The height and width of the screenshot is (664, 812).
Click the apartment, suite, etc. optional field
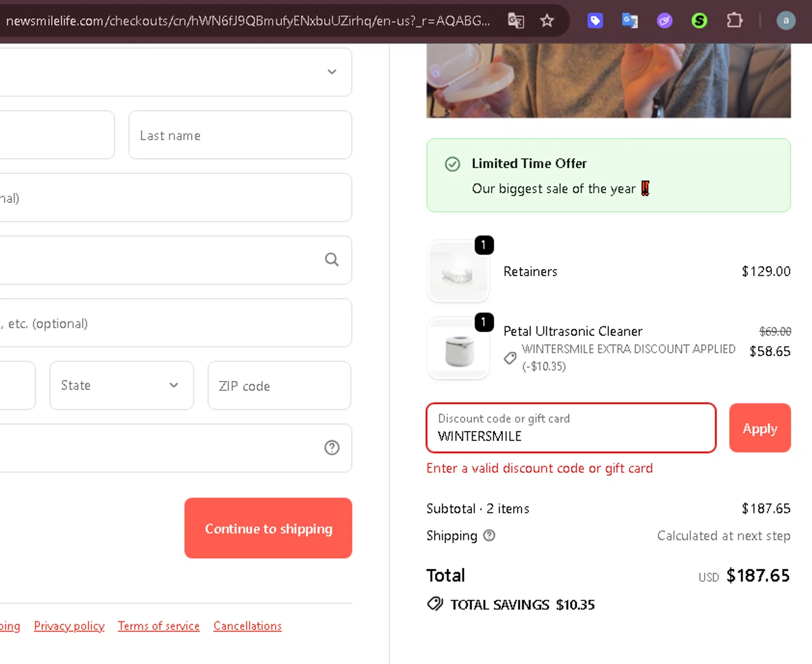tap(176, 323)
